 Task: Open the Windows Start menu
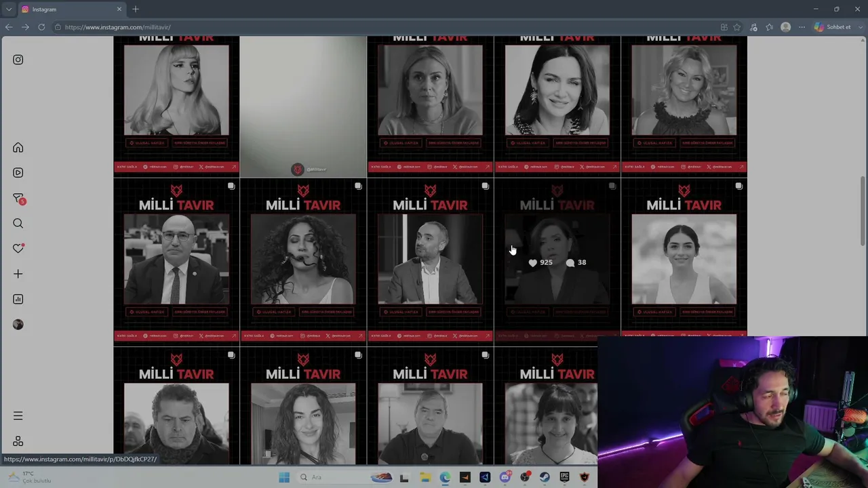[284, 477]
